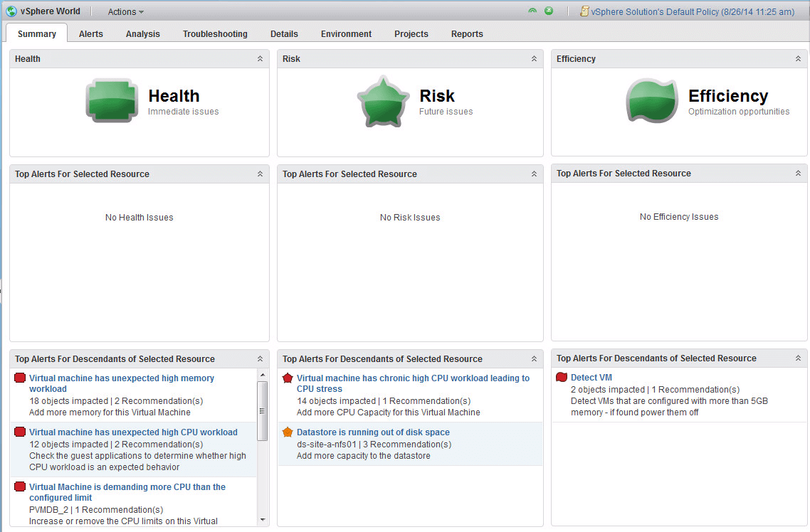The height and width of the screenshot is (532, 810).
Task: Click the green Efficiency badge icon
Action: point(652,101)
